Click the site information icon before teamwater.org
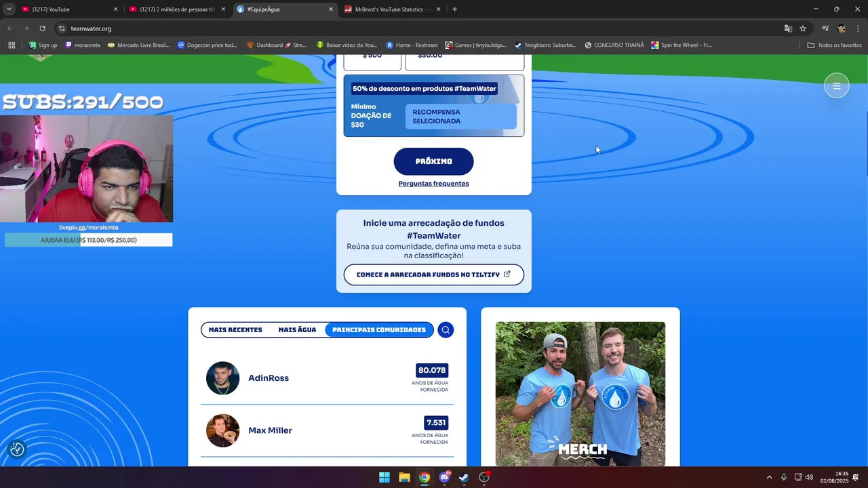Screen dimensions: 868x488 [62, 28]
